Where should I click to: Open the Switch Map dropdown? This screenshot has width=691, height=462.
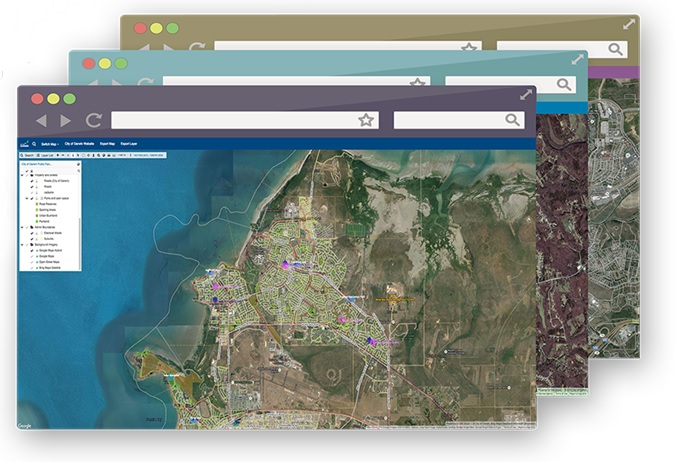(50, 144)
